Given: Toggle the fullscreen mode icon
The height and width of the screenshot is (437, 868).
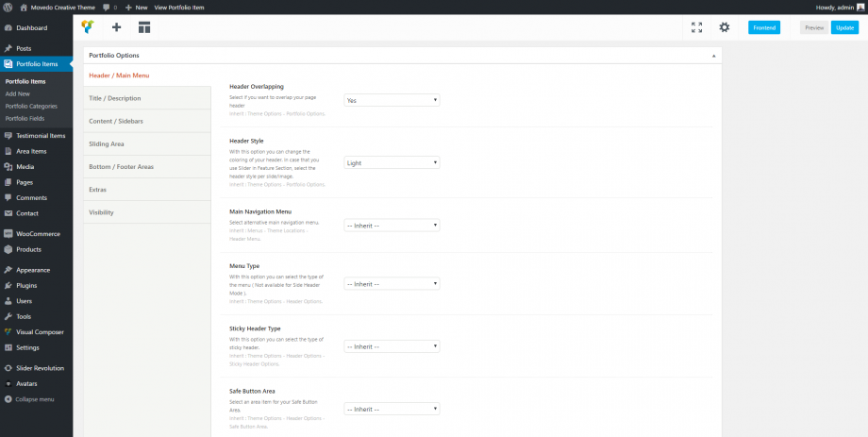Looking at the screenshot, I should (x=696, y=27).
